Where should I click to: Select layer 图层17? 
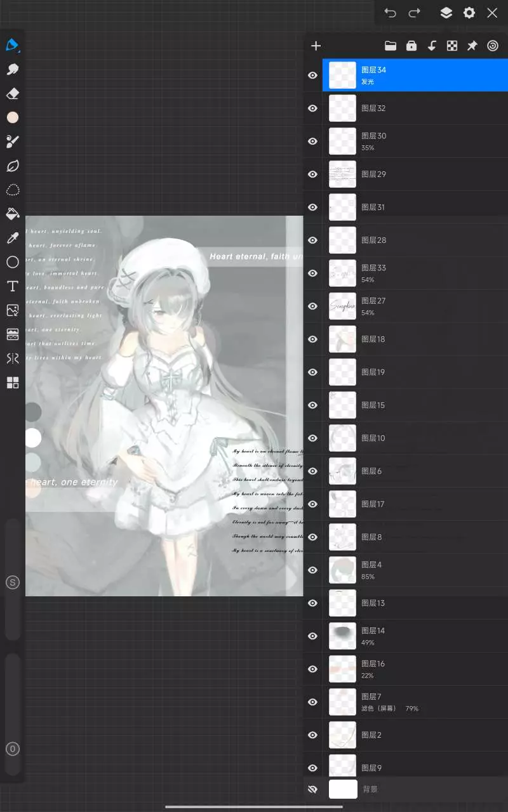(415, 504)
